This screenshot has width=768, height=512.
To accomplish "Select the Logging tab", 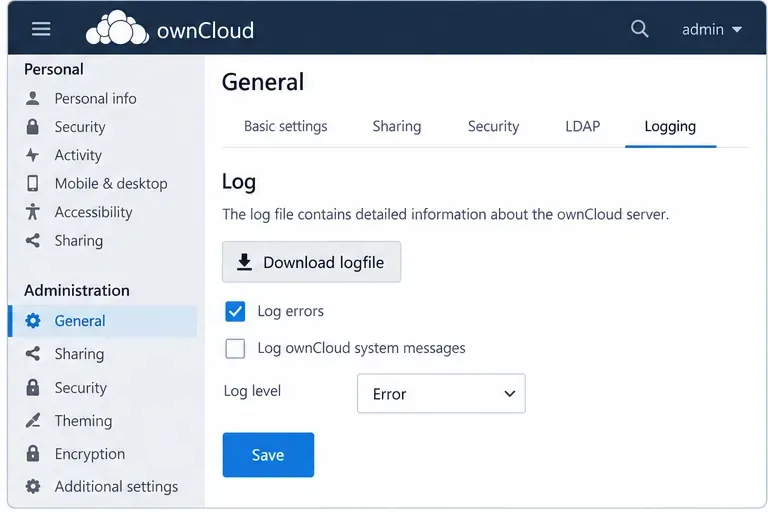I will point(670,126).
